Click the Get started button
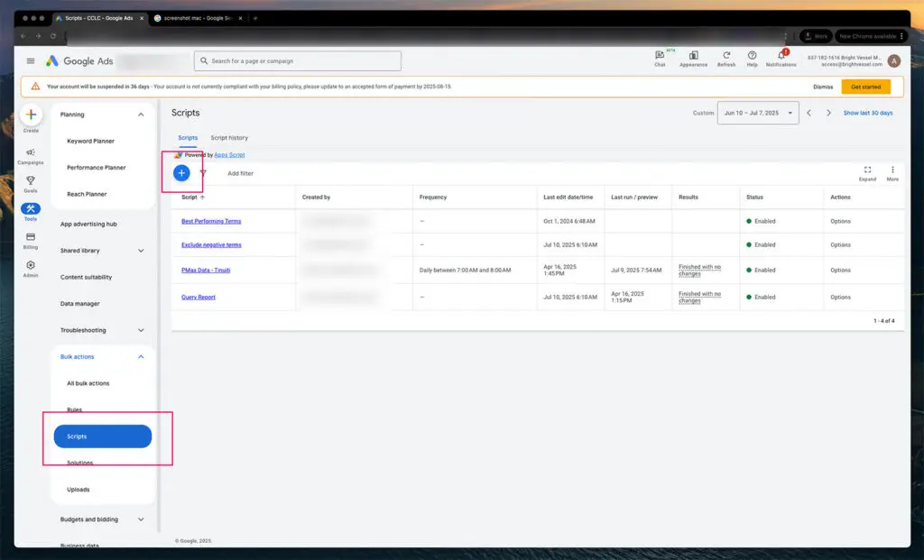The image size is (924, 560). [x=865, y=87]
